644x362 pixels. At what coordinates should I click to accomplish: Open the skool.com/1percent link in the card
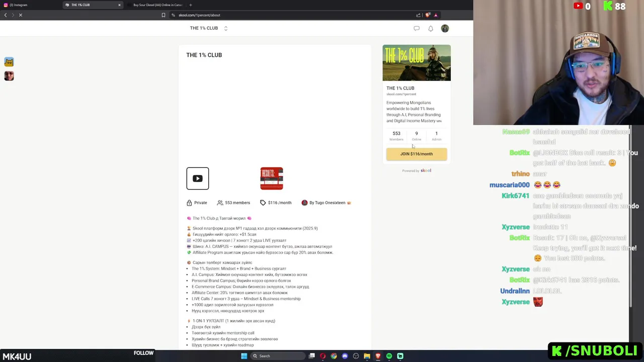(x=401, y=94)
